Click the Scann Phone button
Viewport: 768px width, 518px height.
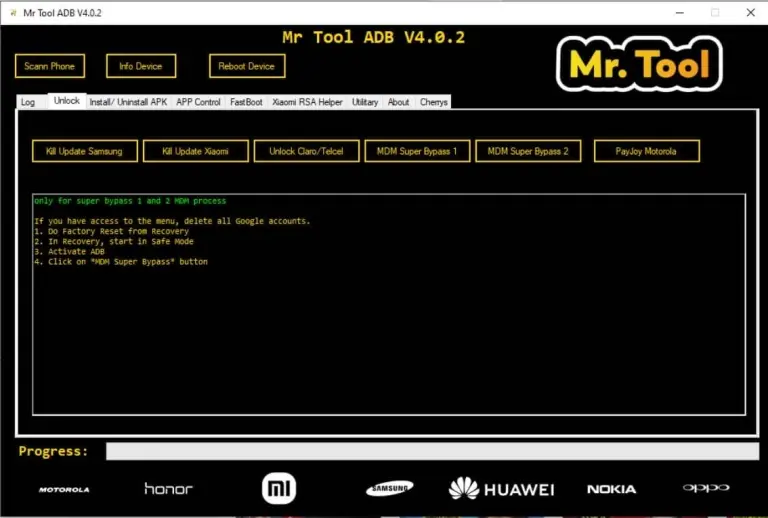(x=49, y=66)
